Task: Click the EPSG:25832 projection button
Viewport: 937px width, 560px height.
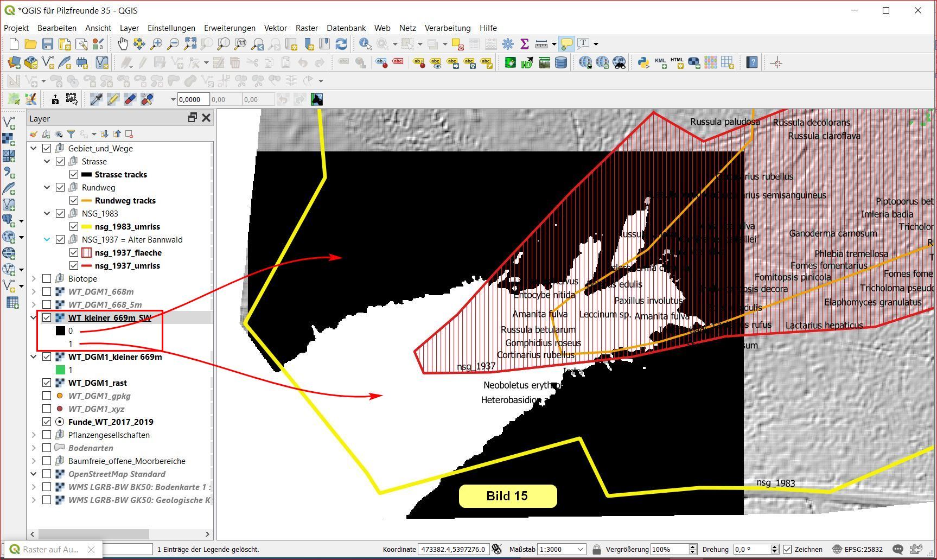Action: click(x=858, y=549)
